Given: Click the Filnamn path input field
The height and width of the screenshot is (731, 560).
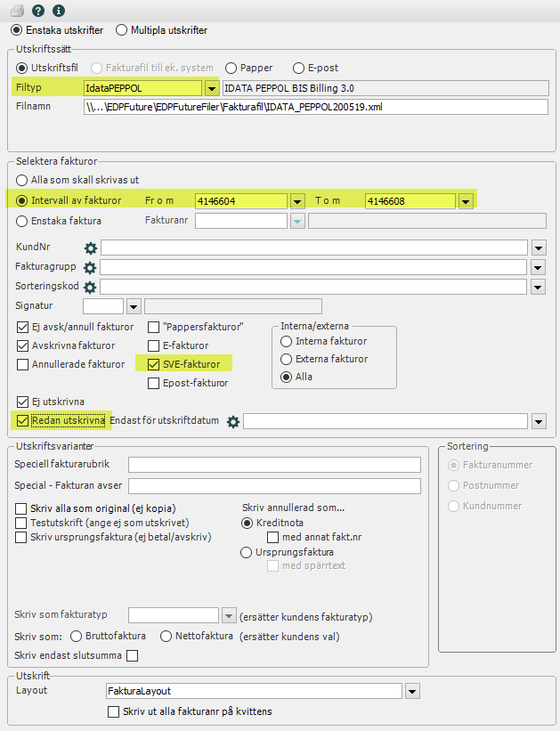Looking at the screenshot, I should [316, 107].
